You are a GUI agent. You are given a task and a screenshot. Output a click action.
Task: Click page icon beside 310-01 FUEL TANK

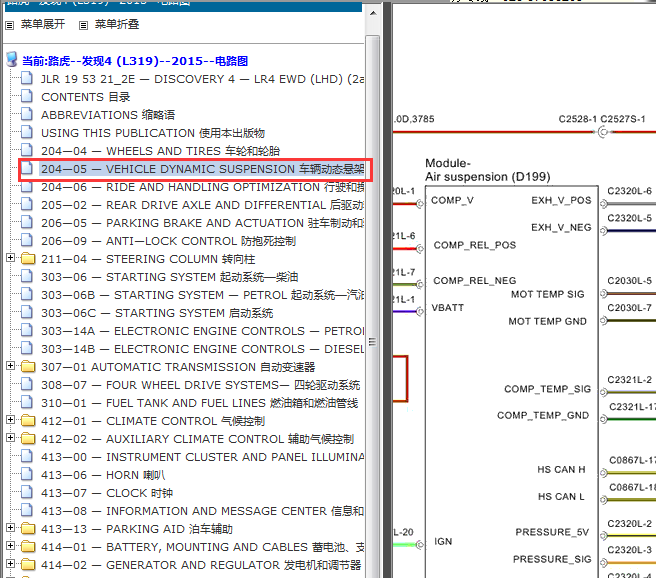point(27,402)
